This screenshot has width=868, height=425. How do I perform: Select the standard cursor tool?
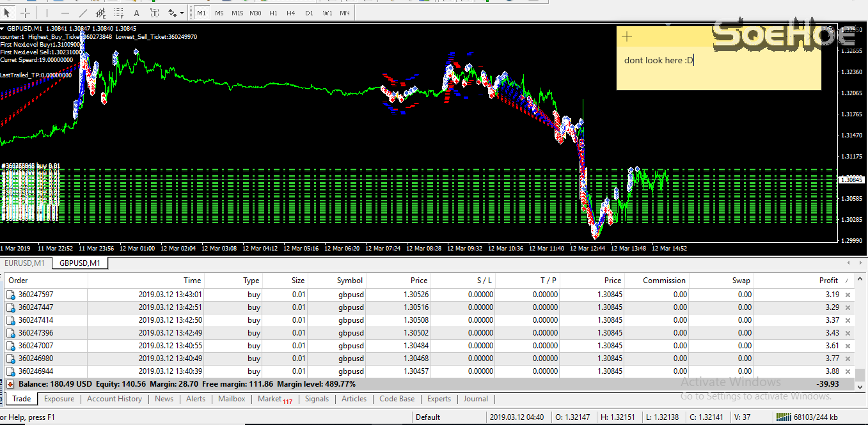tap(7, 12)
